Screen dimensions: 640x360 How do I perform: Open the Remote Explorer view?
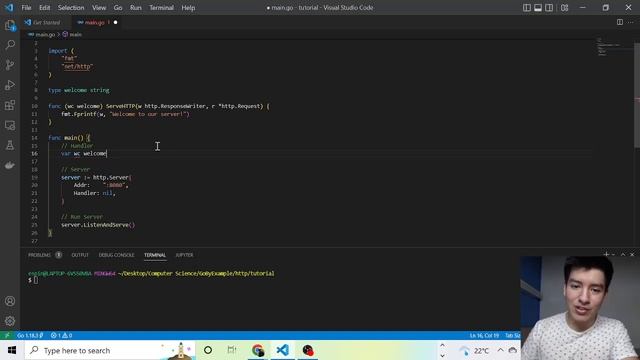pos(10,125)
